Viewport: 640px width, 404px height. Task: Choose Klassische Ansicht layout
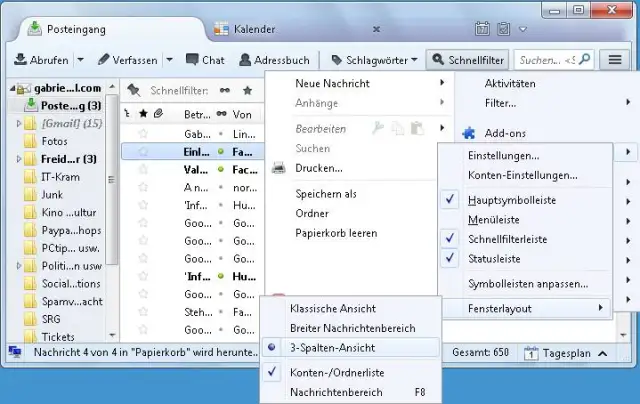click(335, 308)
